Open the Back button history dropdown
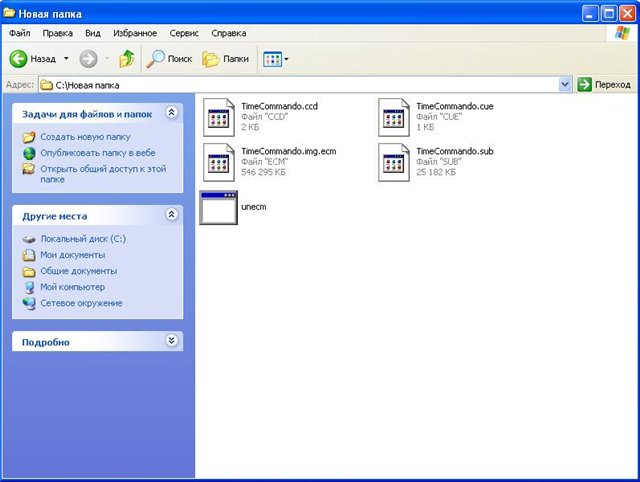Screen dimensions: 640x482 66,59
